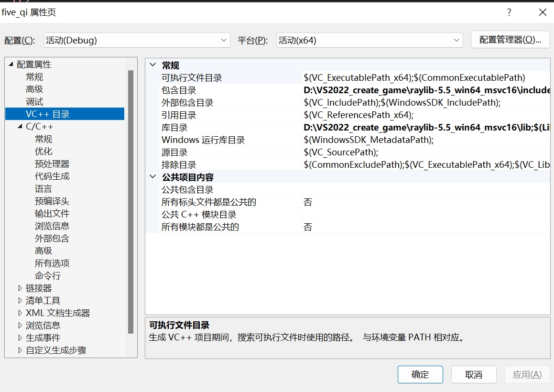Viewport: 554px width, 392px height.
Task: Click the help question mark icon
Action: tap(509, 12)
